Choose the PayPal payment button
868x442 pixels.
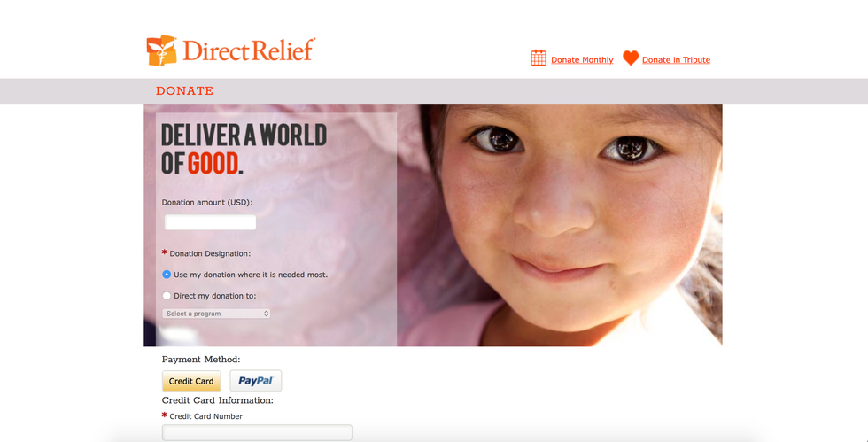[256, 381]
